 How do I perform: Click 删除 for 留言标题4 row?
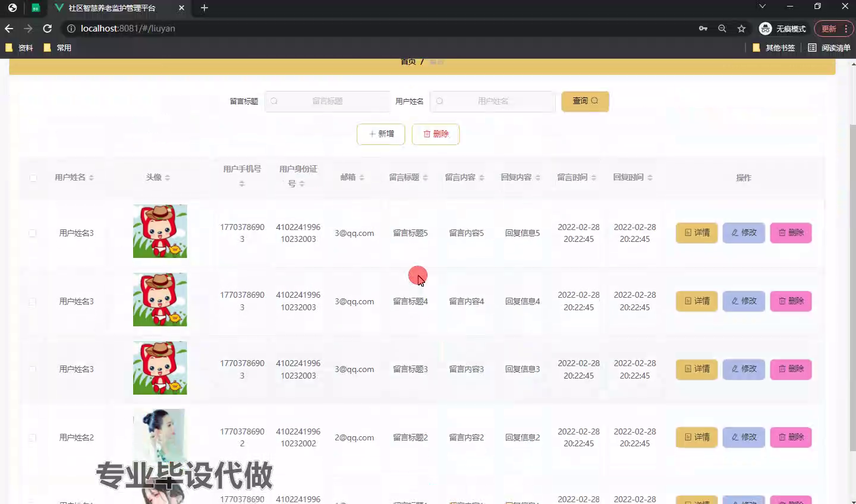coord(791,301)
